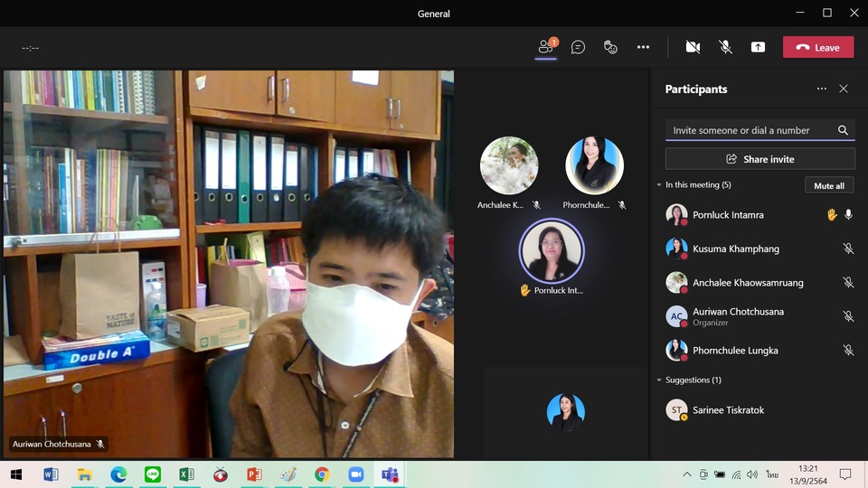Open Microsoft Teams taskbar icon
The width and height of the screenshot is (868, 488).
click(390, 474)
